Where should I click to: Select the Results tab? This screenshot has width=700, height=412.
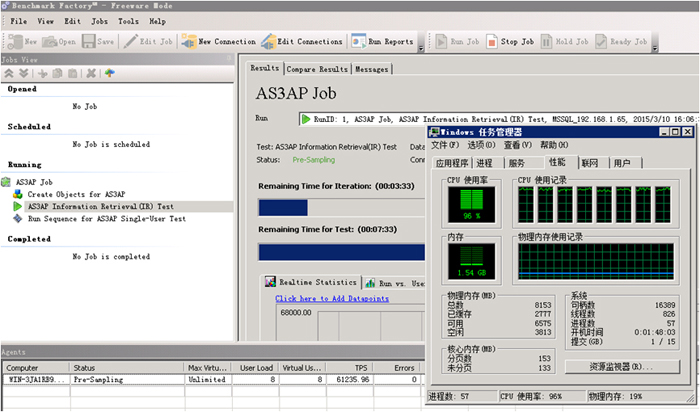pos(265,68)
